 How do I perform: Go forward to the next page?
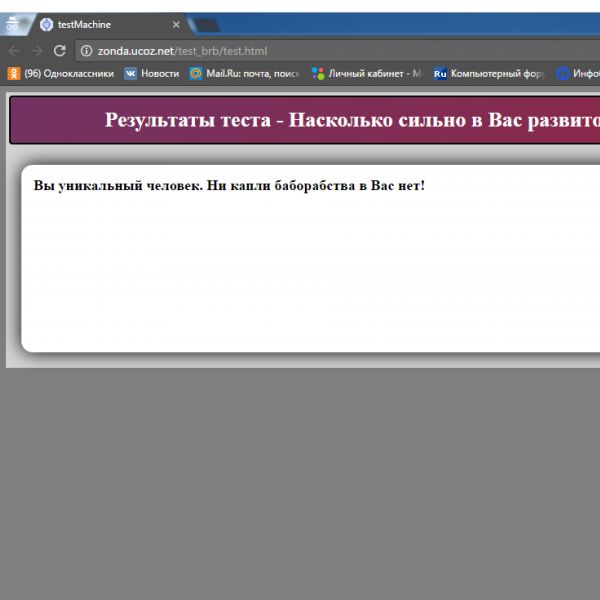[x=37, y=51]
